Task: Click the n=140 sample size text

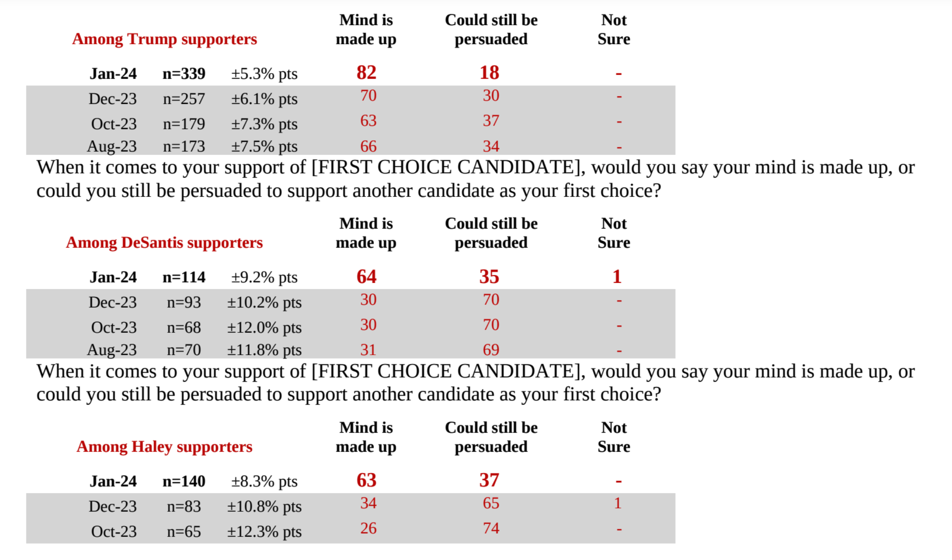Action: pos(184,481)
